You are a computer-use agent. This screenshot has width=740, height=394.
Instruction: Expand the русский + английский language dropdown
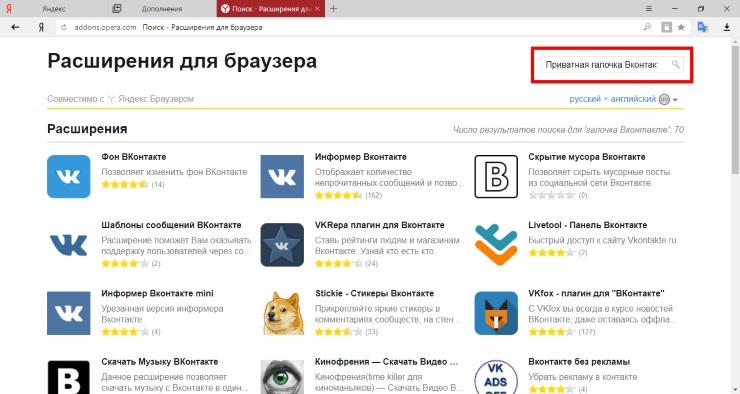tap(623, 99)
